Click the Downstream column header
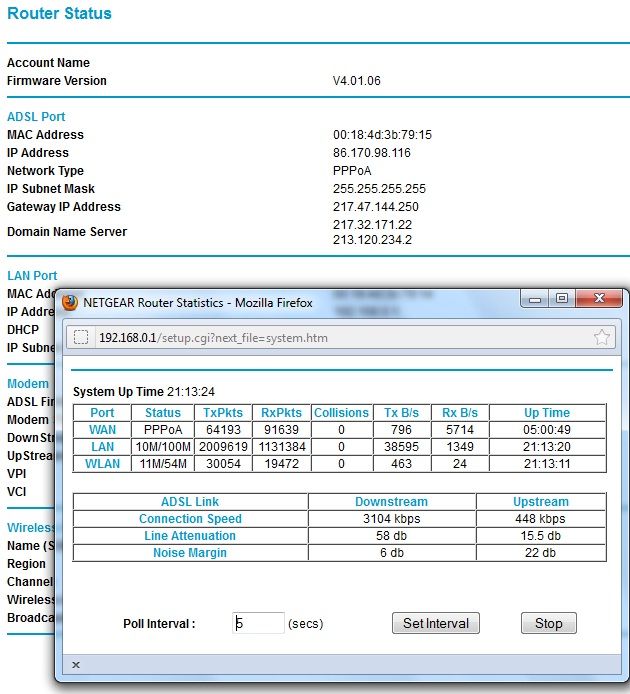630x694 pixels. (391, 501)
